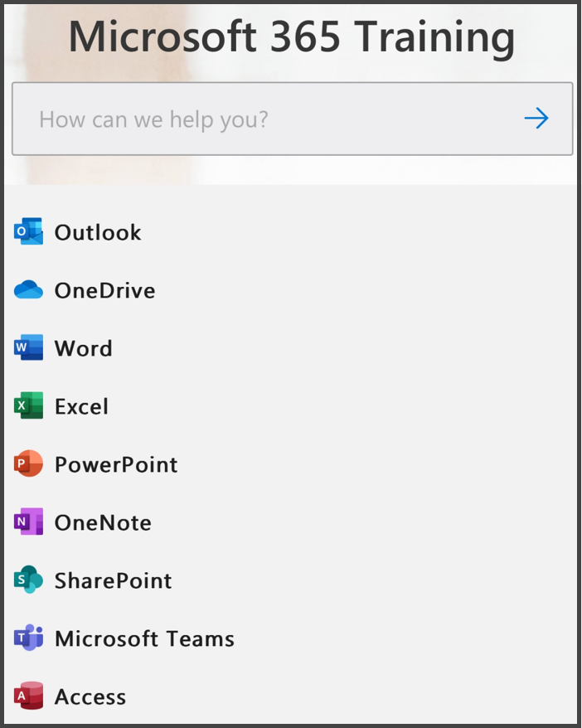Focus the 'How can we help you?' search box

pos(293,119)
